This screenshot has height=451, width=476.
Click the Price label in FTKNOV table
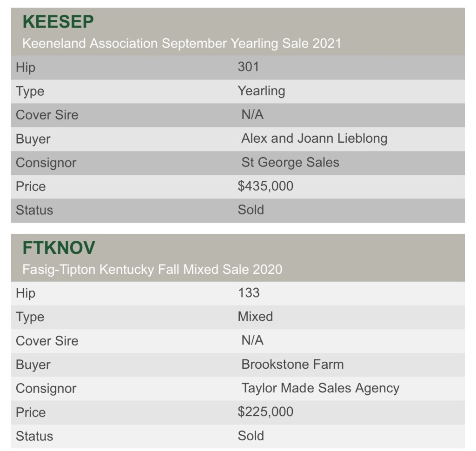coord(31,412)
